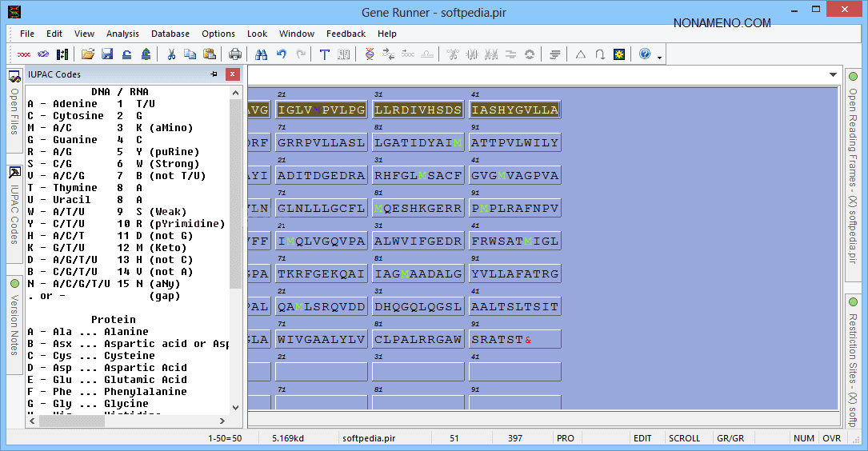Switch to the Version Notes side tab

click(x=14, y=320)
